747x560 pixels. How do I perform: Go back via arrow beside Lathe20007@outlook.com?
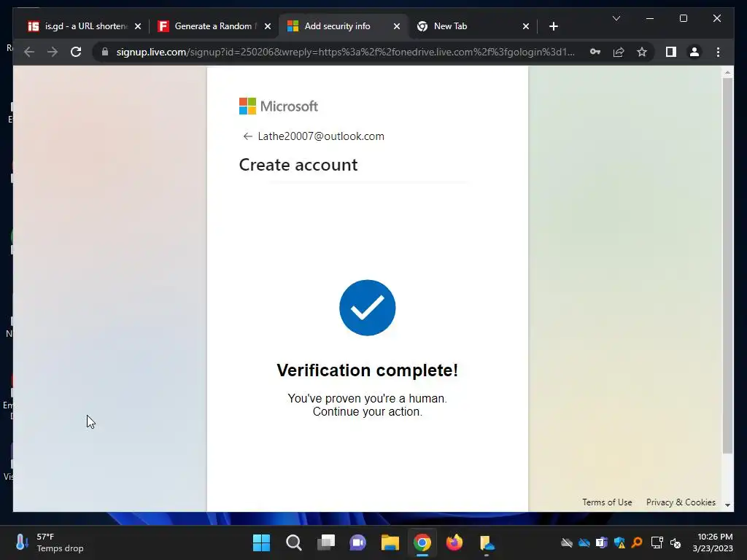click(x=247, y=136)
